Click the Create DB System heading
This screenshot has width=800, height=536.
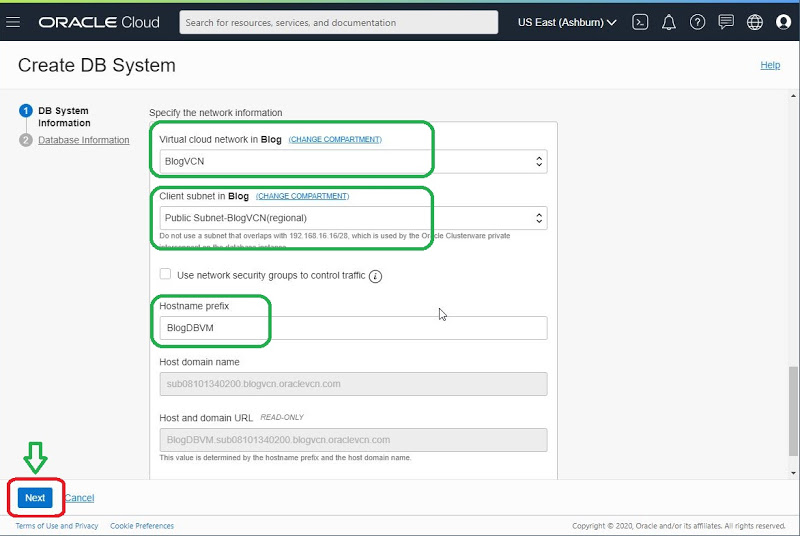point(97,65)
